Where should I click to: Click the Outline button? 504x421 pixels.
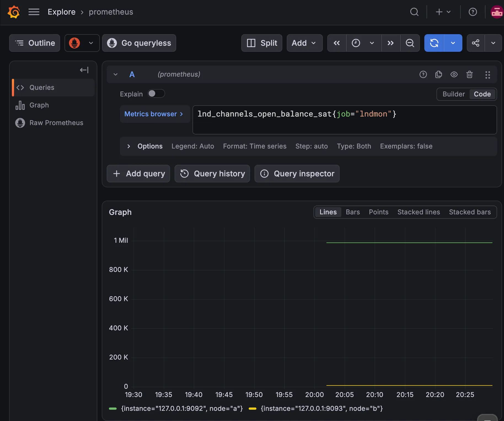pos(35,43)
